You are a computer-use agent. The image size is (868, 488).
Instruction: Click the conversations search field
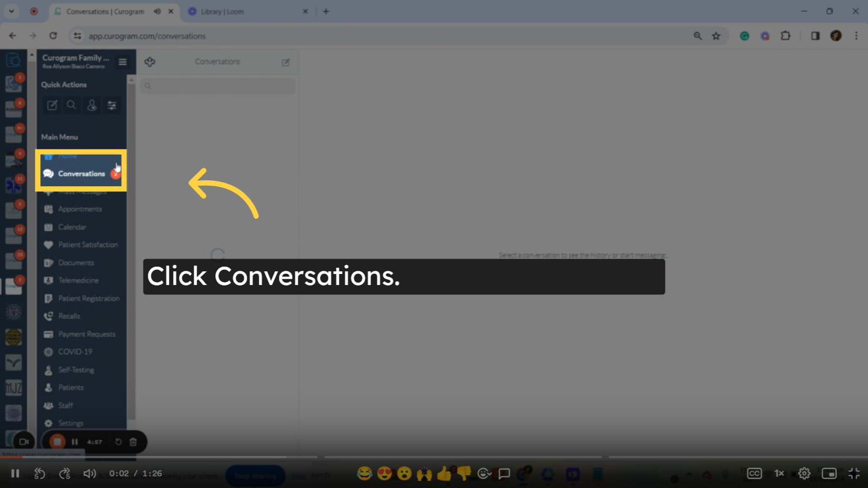pyautogui.click(x=217, y=86)
